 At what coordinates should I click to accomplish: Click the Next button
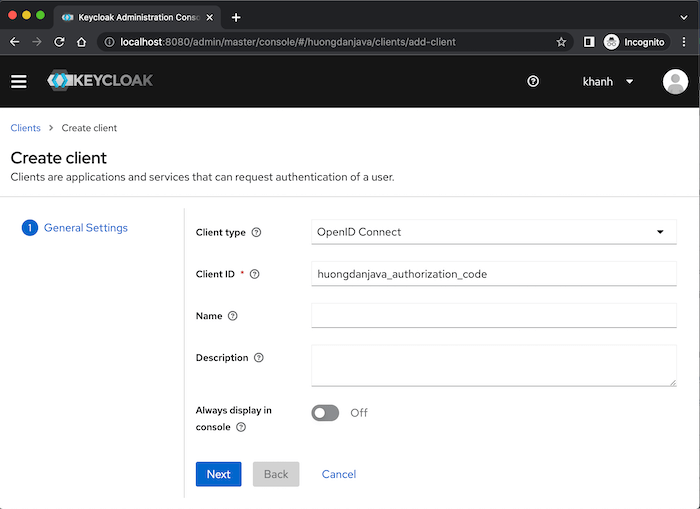(x=218, y=474)
